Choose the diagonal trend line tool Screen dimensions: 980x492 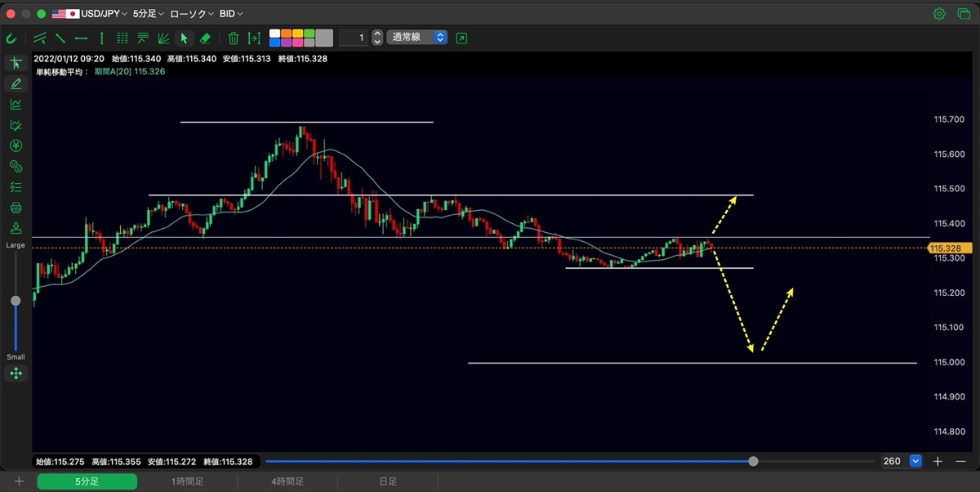(60, 38)
